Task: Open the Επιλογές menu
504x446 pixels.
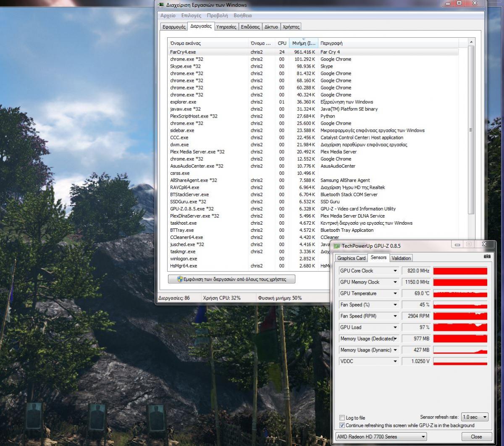Action: (191, 16)
